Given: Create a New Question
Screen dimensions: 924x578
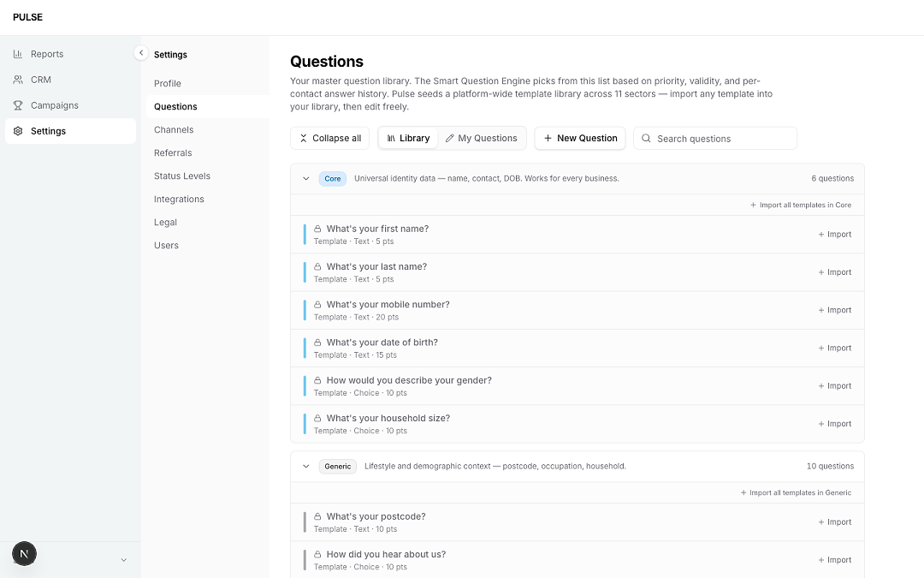Looking at the screenshot, I should [x=580, y=138].
